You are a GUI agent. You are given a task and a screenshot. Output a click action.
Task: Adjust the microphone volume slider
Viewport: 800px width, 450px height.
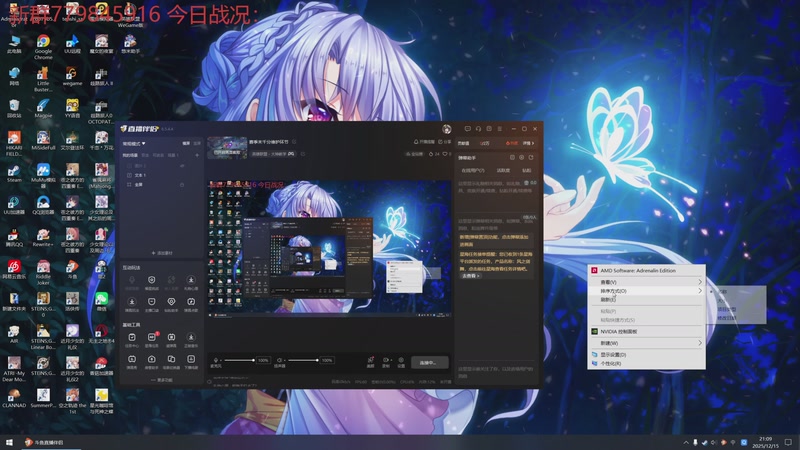239,360
